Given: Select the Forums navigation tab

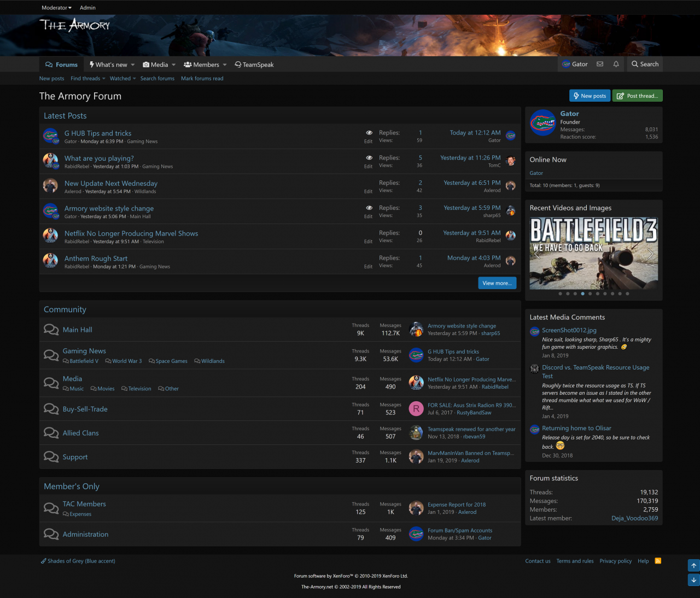Looking at the screenshot, I should click(x=61, y=65).
